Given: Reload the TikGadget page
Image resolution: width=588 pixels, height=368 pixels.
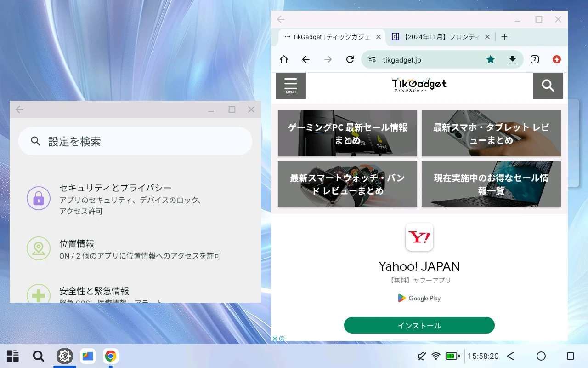Looking at the screenshot, I should pyautogui.click(x=350, y=59).
